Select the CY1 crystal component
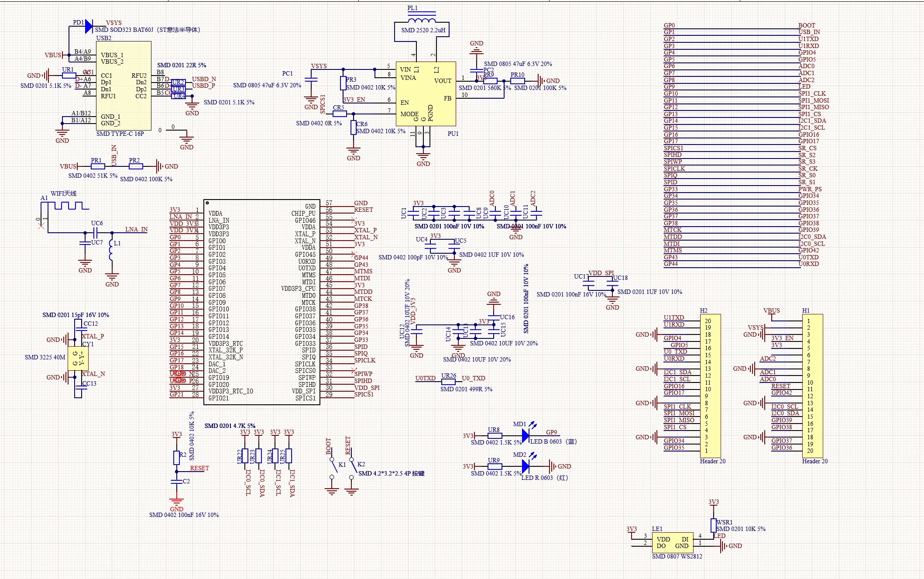 78,358
